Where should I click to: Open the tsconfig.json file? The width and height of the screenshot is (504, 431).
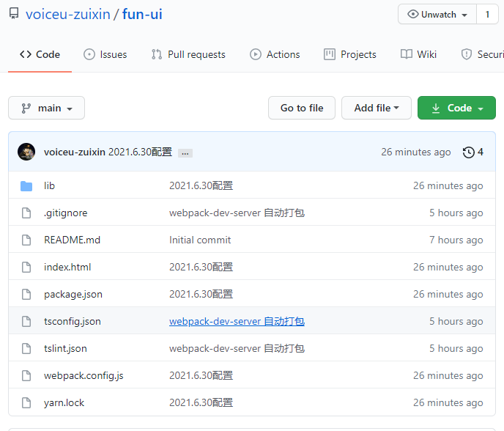coord(73,321)
